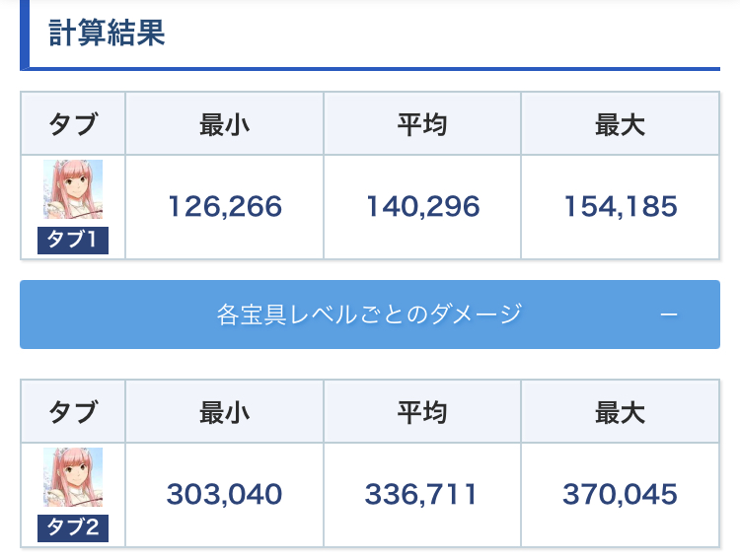Image resolution: width=740 pixels, height=560 pixels.
Task: Click the maximum damage value 370,045
Action: click(620, 494)
